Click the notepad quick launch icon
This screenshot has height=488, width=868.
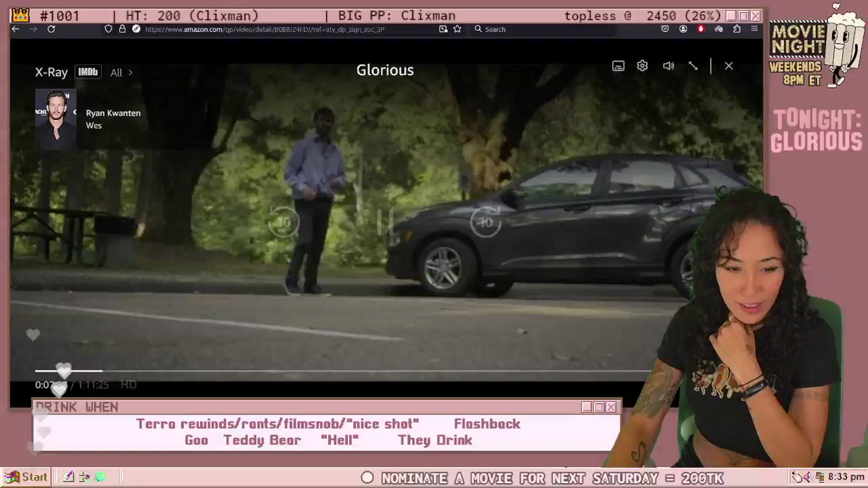tap(68, 477)
